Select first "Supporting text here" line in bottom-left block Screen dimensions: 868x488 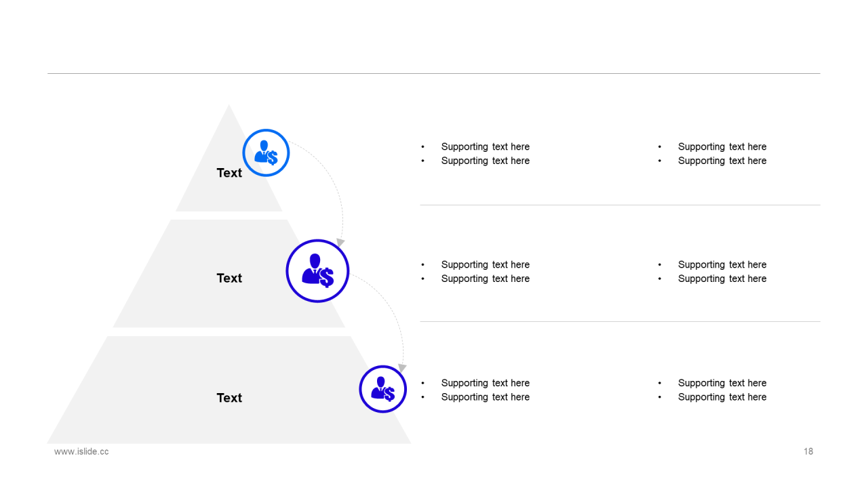tap(485, 383)
